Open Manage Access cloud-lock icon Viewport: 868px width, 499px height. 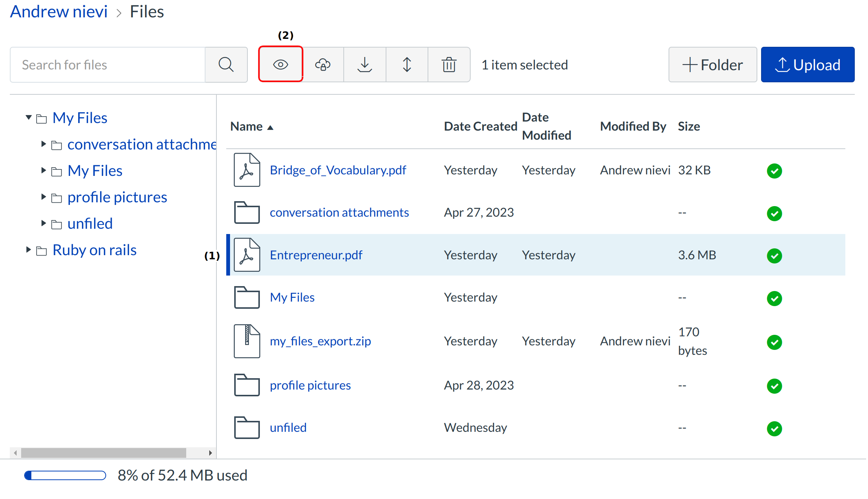[x=323, y=65]
